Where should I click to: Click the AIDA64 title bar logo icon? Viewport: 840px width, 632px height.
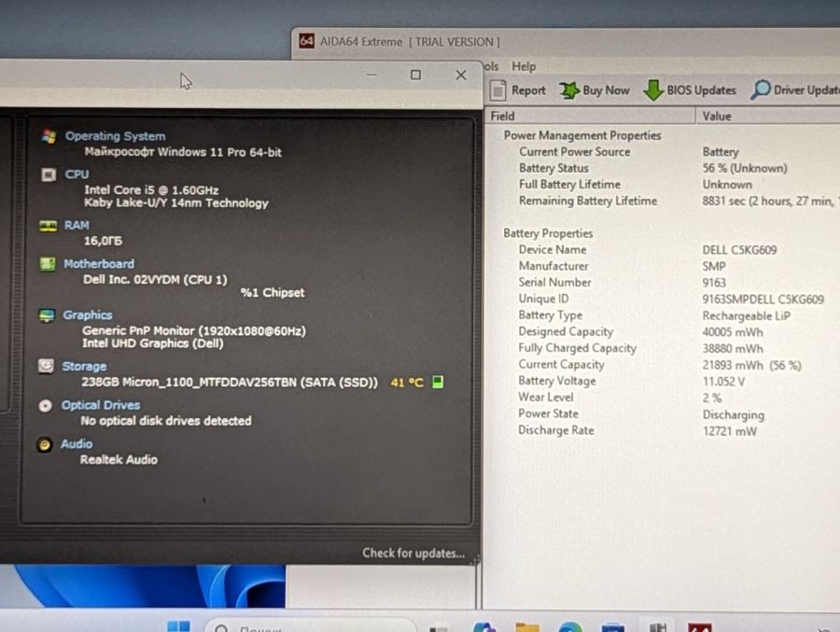[306, 41]
